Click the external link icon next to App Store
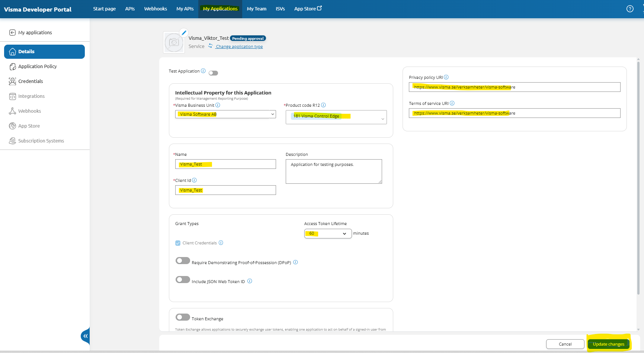Screen dimensions: 644x353 tap(319, 8)
